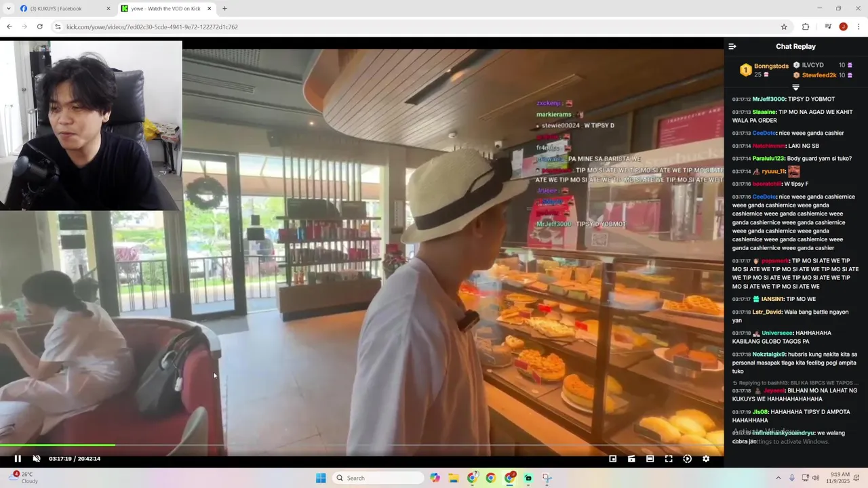
Task: Click the number 1 gold rank badge
Action: [745, 70]
